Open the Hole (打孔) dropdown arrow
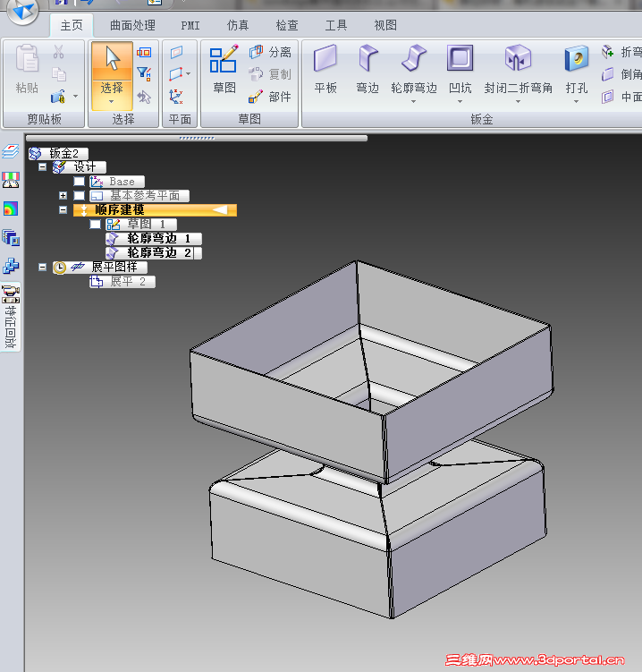The image size is (642, 672). (x=577, y=102)
